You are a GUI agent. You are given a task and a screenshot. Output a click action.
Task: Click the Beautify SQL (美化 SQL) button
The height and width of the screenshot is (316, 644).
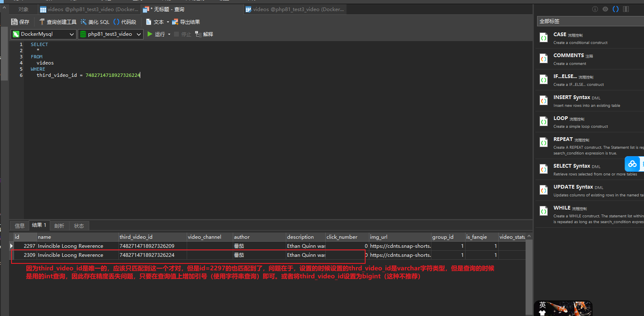click(95, 22)
